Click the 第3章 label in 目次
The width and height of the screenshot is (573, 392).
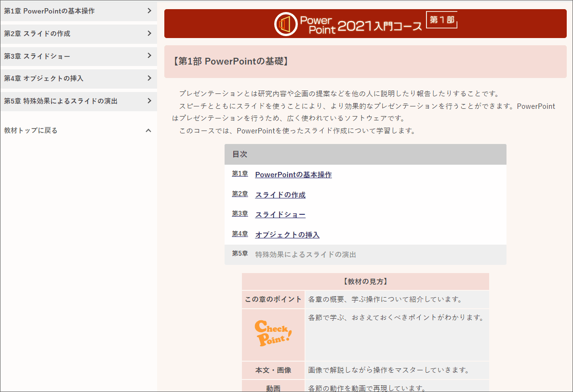tap(240, 214)
